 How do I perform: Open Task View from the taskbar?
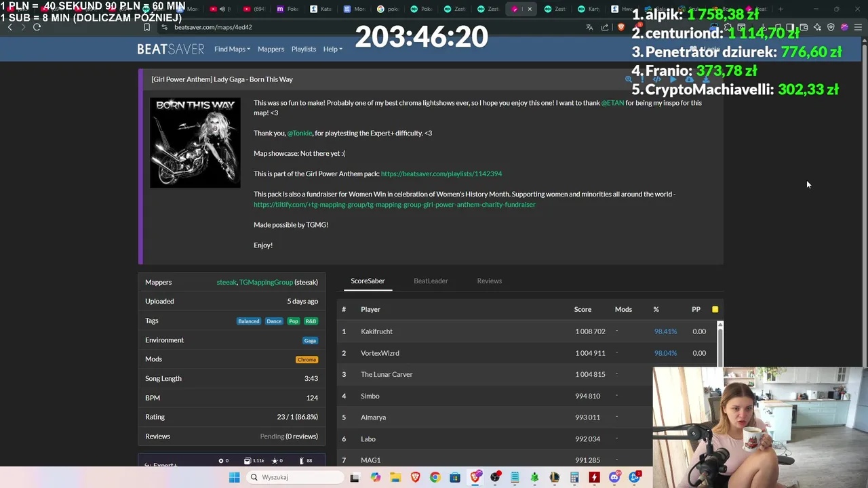[355, 477]
